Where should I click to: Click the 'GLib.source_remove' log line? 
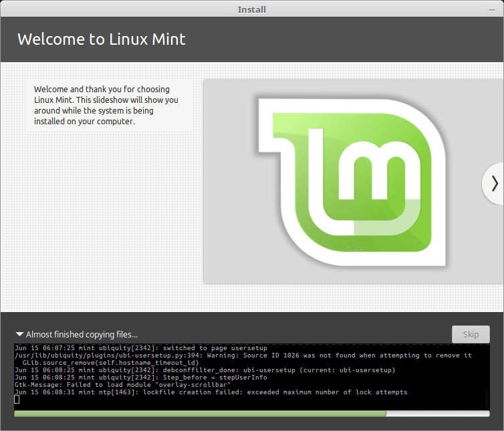click(111, 363)
